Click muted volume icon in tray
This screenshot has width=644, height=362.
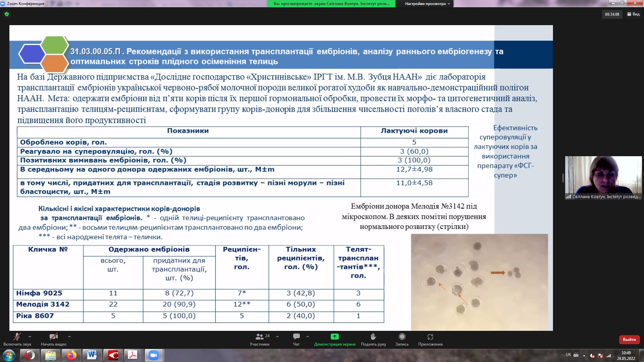[592, 356]
